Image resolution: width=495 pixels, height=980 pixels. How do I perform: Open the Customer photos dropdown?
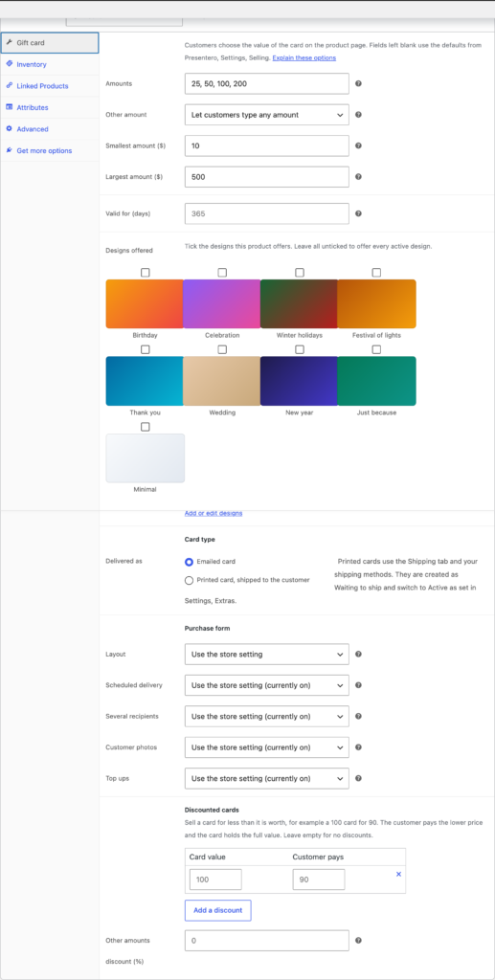[267, 746]
